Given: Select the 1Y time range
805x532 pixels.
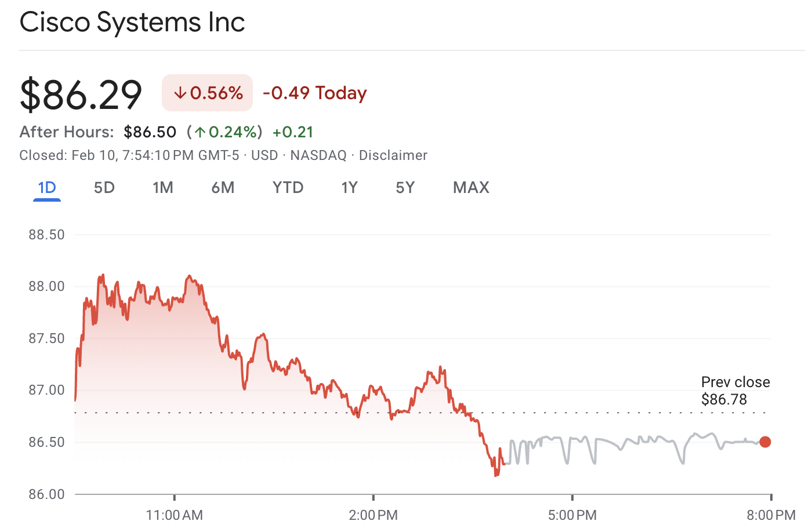Looking at the screenshot, I should tap(350, 187).
